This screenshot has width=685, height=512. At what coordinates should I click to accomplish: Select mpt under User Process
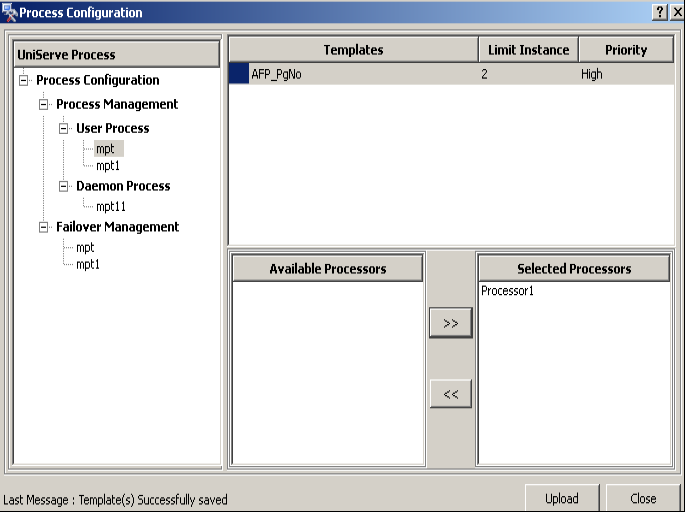(105, 148)
